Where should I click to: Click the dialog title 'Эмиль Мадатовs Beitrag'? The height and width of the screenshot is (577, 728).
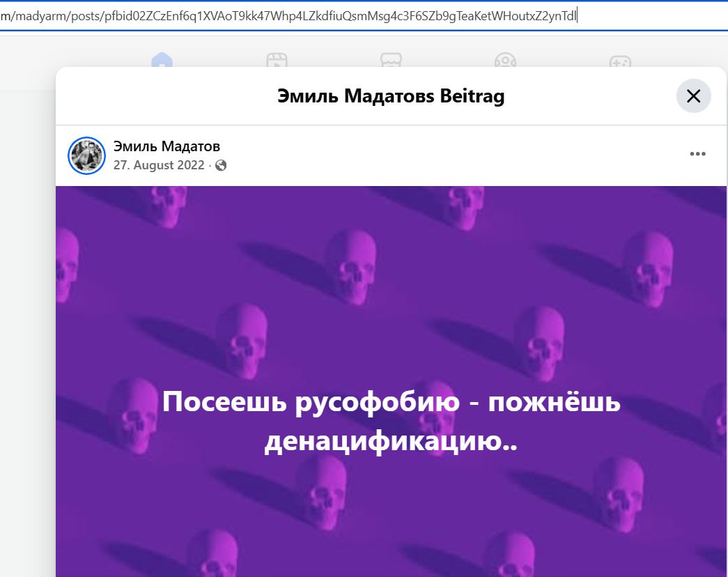[x=391, y=96]
